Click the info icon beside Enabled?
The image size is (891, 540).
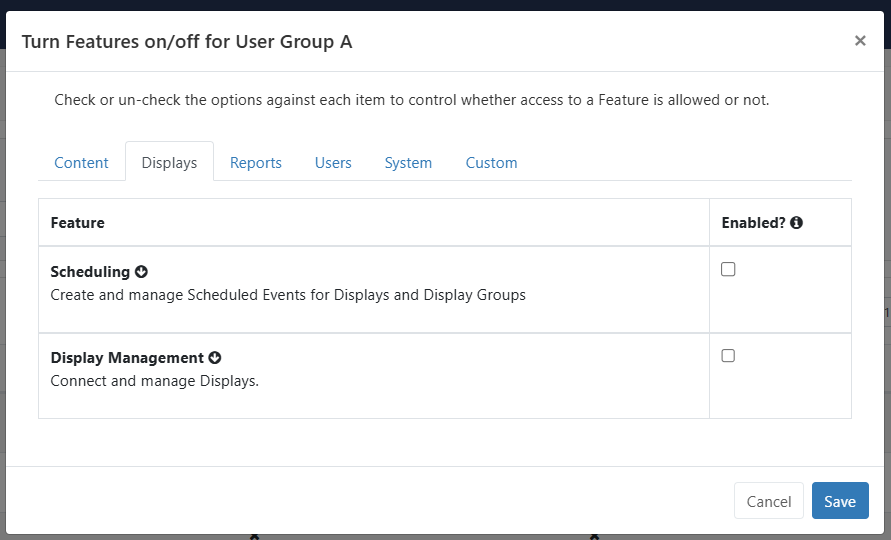click(x=797, y=223)
